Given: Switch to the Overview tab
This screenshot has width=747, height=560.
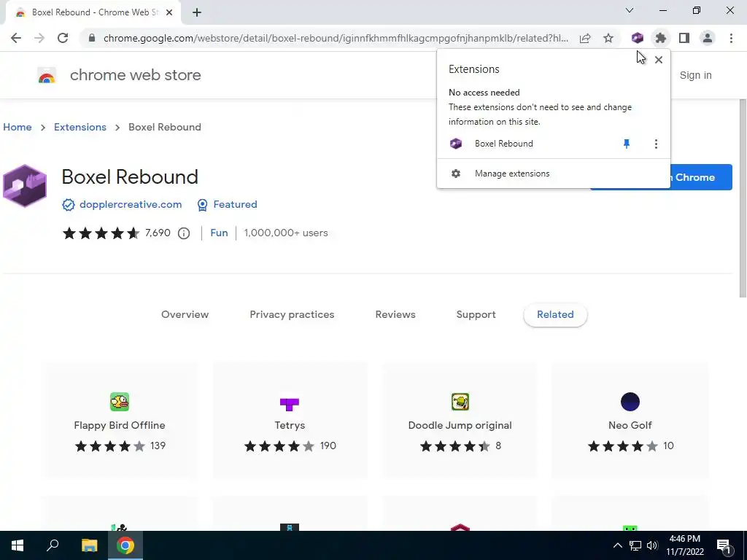Looking at the screenshot, I should point(185,314).
